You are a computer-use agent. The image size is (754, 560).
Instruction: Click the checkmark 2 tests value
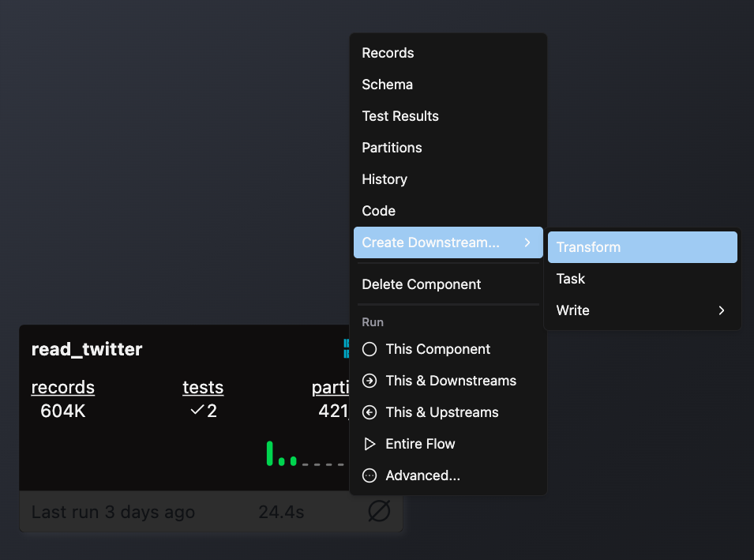coord(204,411)
